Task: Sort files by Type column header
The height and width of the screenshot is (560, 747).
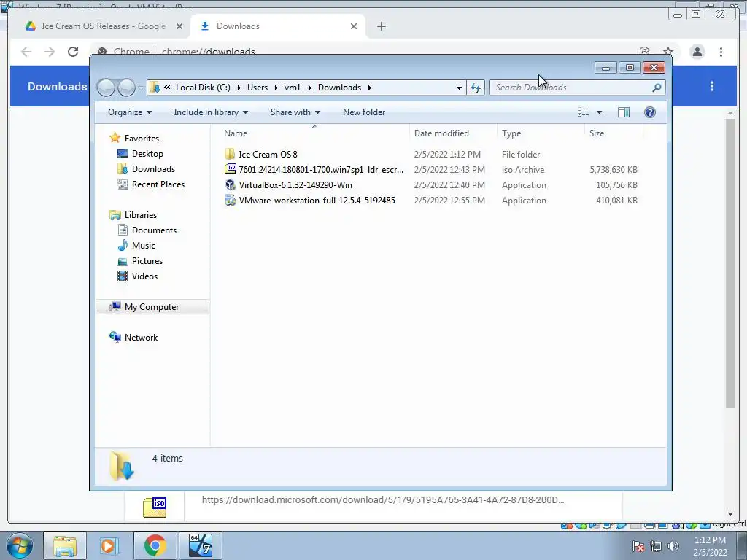Action: tap(541, 133)
